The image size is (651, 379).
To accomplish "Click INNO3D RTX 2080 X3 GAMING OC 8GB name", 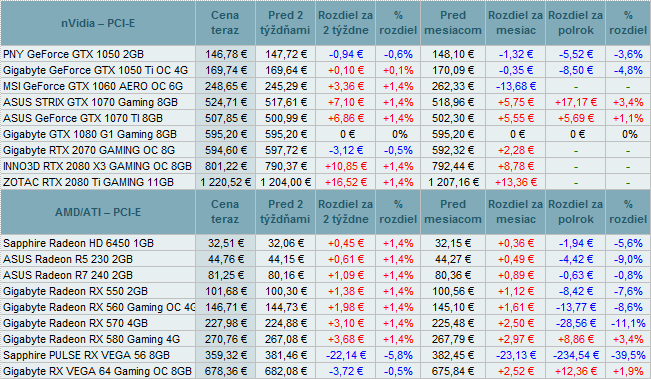I will pyautogui.click(x=98, y=166).
